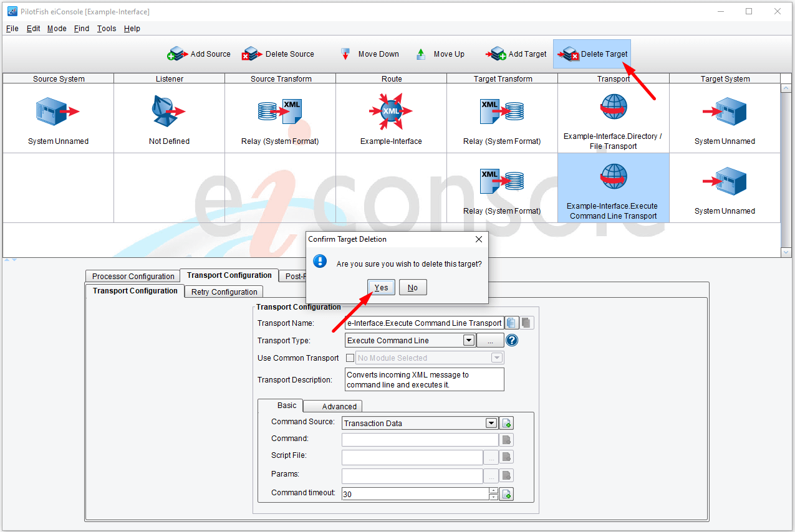Click the disabled page icon beside Command field

(x=507, y=440)
